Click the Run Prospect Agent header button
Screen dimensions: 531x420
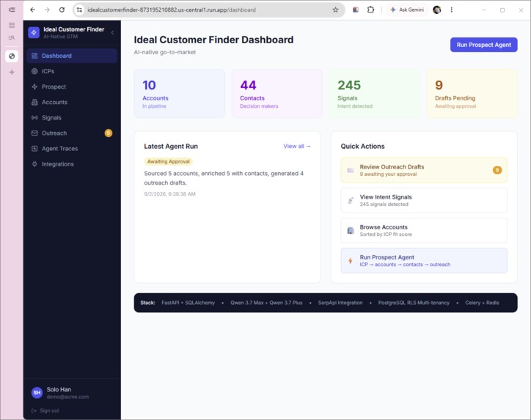pos(483,45)
